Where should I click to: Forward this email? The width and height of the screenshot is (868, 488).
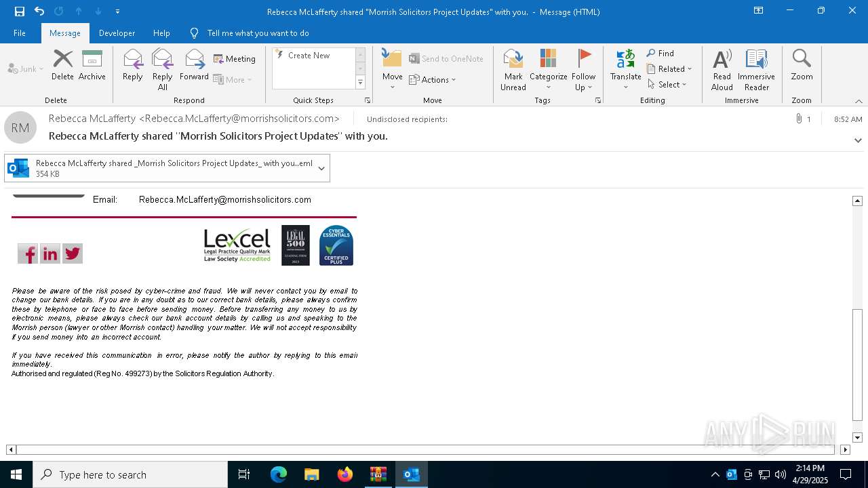point(195,65)
